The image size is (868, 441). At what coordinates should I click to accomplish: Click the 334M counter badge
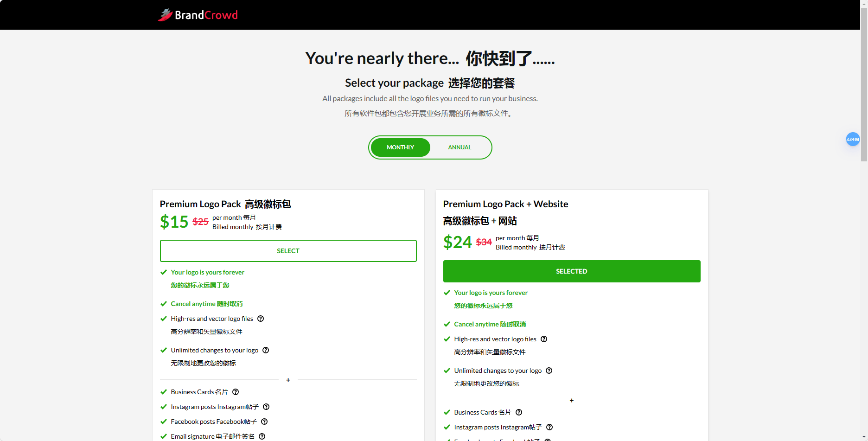click(853, 139)
